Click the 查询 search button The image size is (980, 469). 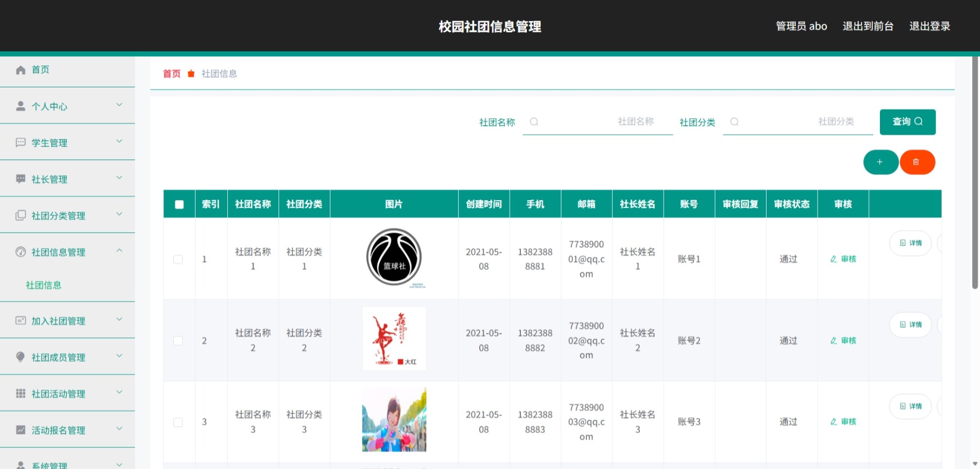point(907,122)
